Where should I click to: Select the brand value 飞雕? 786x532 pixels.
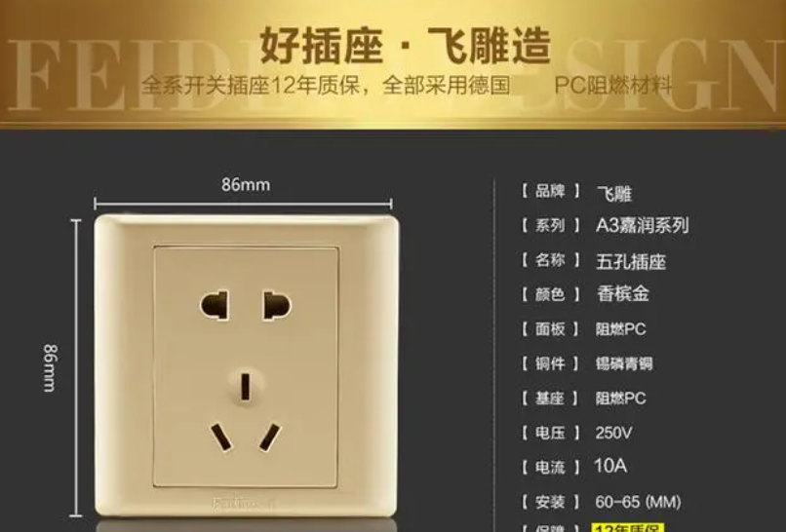tap(614, 194)
